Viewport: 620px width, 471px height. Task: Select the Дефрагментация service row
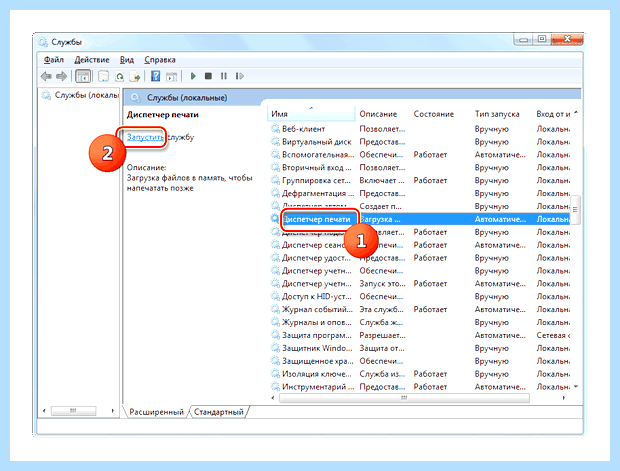[420, 193]
